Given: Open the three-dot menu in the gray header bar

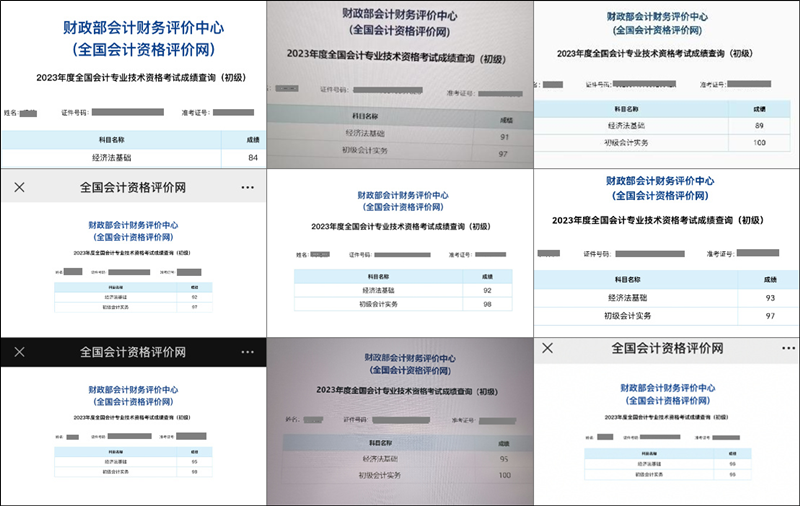Looking at the screenshot, I should pyautogui.click(x=247, y=188).
